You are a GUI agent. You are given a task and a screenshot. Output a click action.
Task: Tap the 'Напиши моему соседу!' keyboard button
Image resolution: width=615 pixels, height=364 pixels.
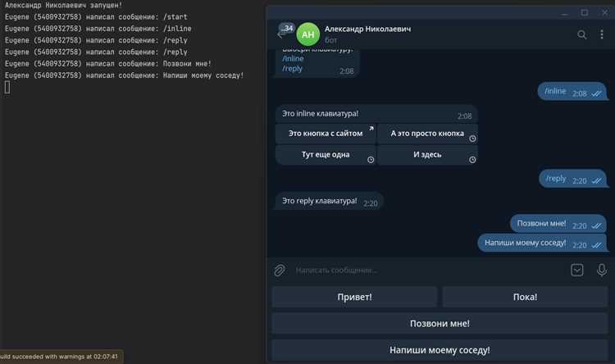click(x=440, y=350)
